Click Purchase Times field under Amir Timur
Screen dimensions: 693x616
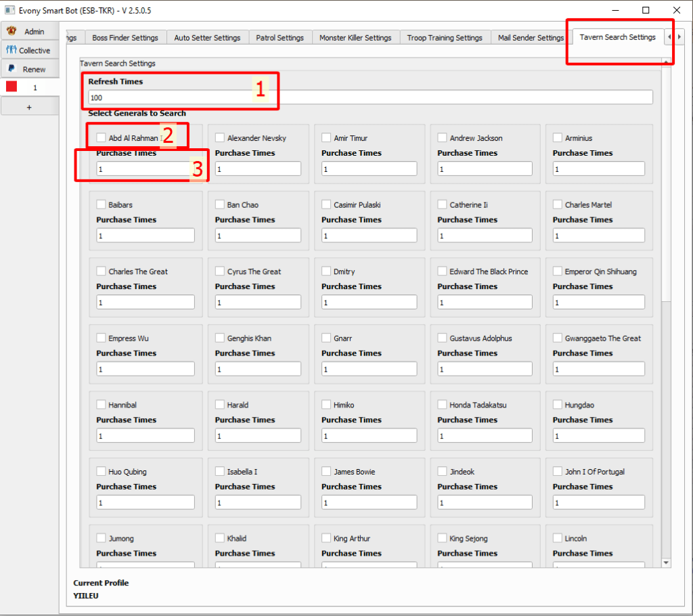369,169
